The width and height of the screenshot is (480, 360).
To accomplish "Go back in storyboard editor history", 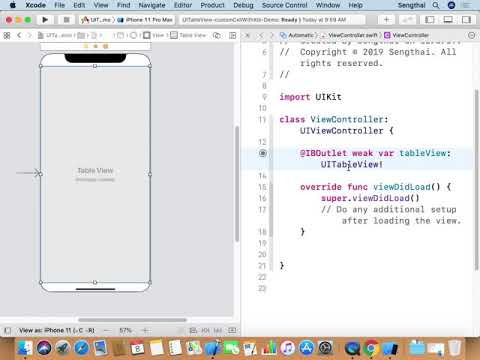I will point(19,35).
